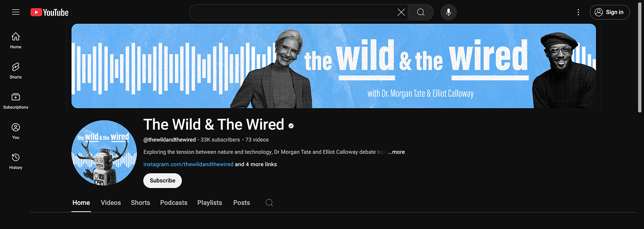644x229 pixels.
Task: Click the '73 videos' text
Action: [257, 140]
